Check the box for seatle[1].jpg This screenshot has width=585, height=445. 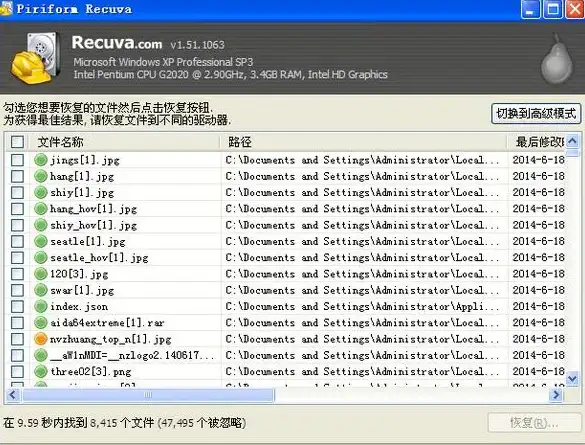click(x=17, y=241)
